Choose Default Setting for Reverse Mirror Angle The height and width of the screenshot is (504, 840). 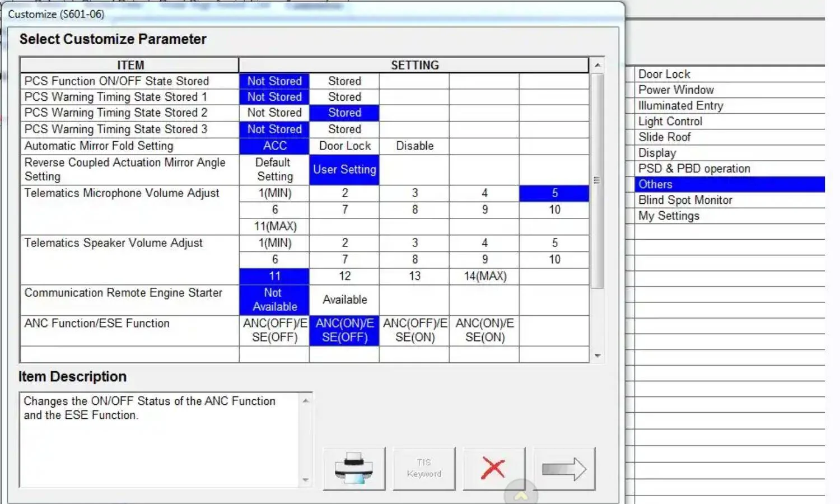pyautogui.click(x=274, y=170)
